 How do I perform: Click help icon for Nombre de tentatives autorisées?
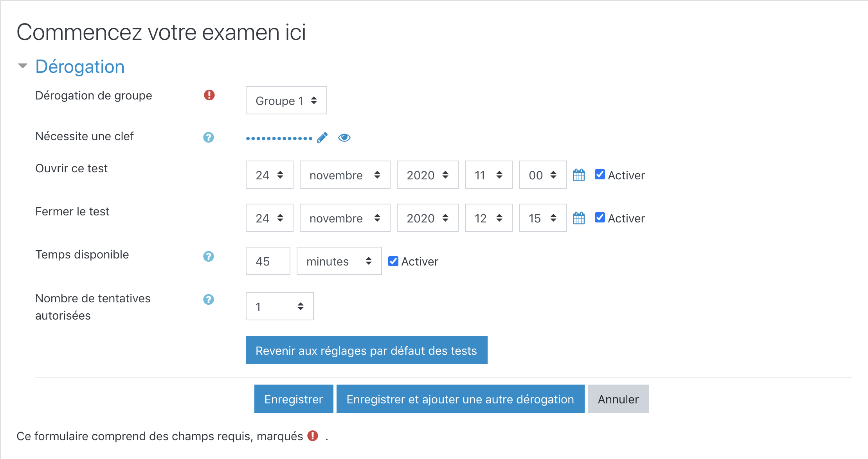[209, 300]
